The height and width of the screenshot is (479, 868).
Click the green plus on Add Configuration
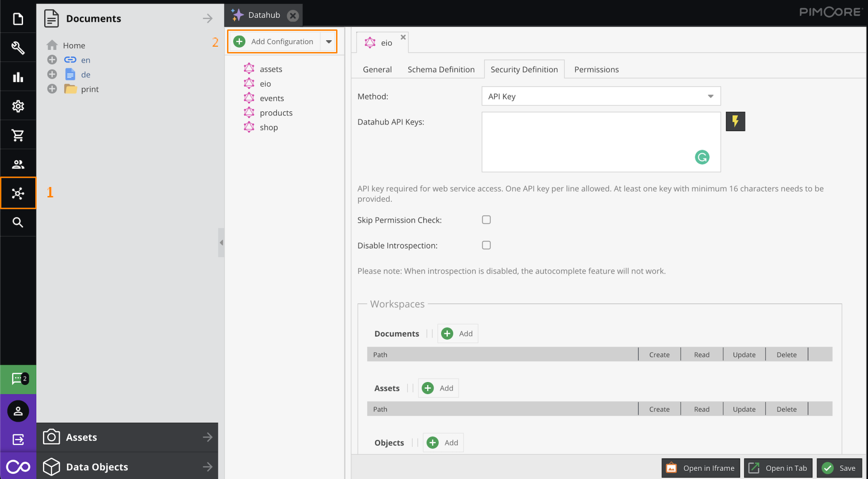tap(239, 41)
